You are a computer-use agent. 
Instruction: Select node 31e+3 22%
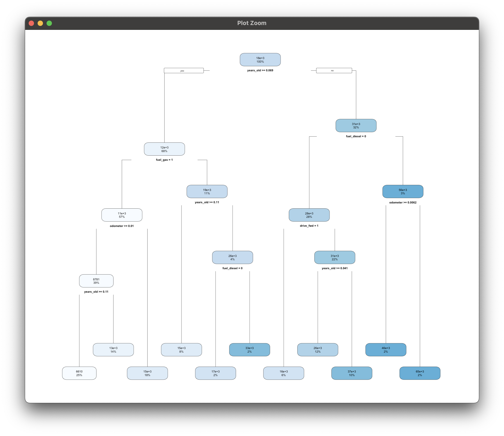pos(335,257)
